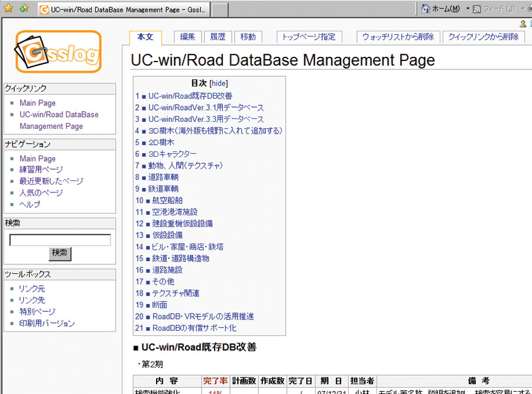
Task: Click the Gsslog logo
Action: (x=58, y=51)
